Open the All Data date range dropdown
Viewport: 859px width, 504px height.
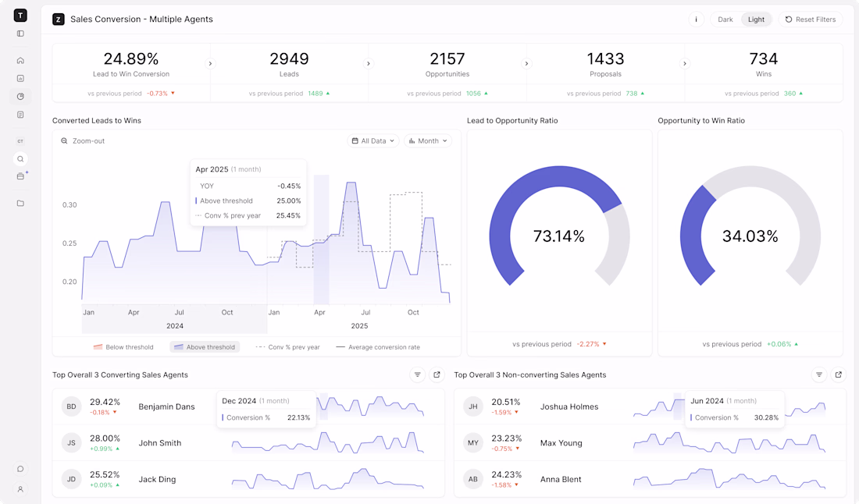click(x=373, y=140)
